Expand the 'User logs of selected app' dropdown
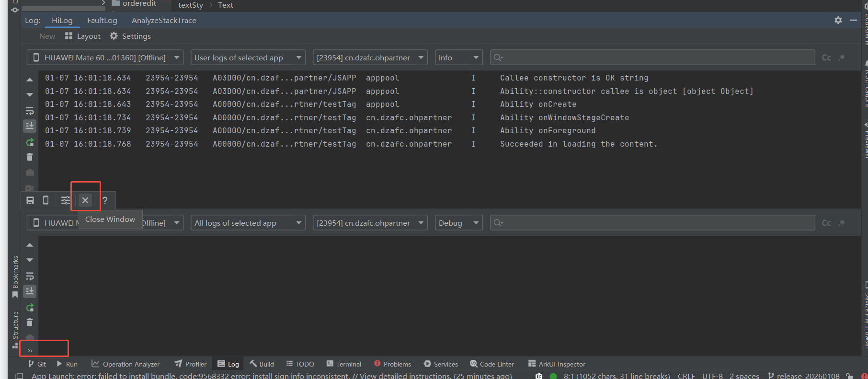The height and width of the screenshot is (379, 868). pyautogui.click(x=248, y=57)
